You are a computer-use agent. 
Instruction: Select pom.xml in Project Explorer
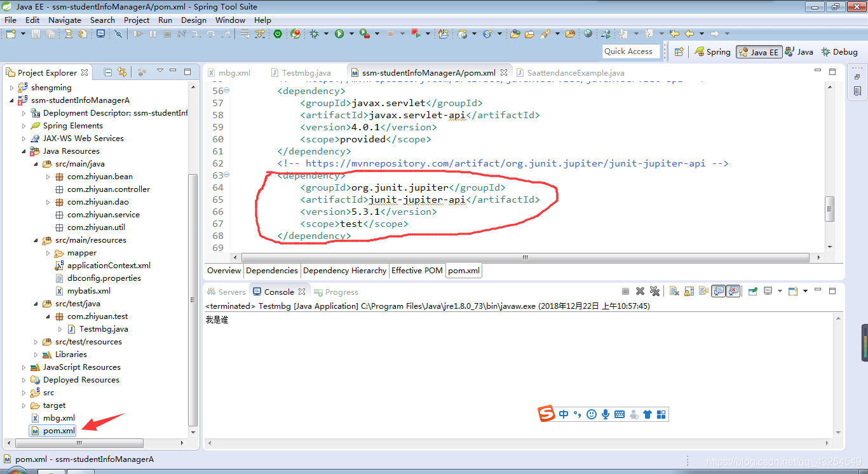pyautogui.click(x=53, y=431)
